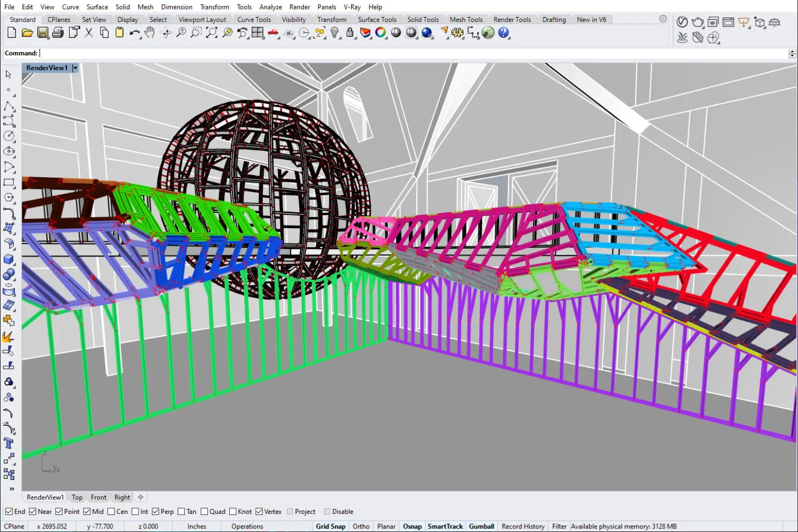Click the Rotate view icon
The height and width of the screenshot is (532, 798).
(x=166, y=32)
